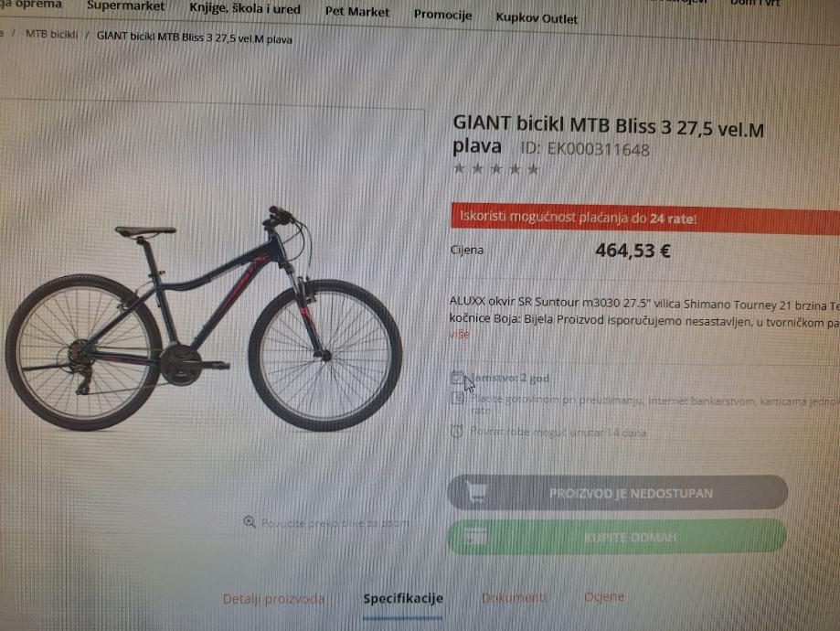The image size is (840, 631).
Task: Click the magnifier zoom icon below bike image
Action: [250, 521]
